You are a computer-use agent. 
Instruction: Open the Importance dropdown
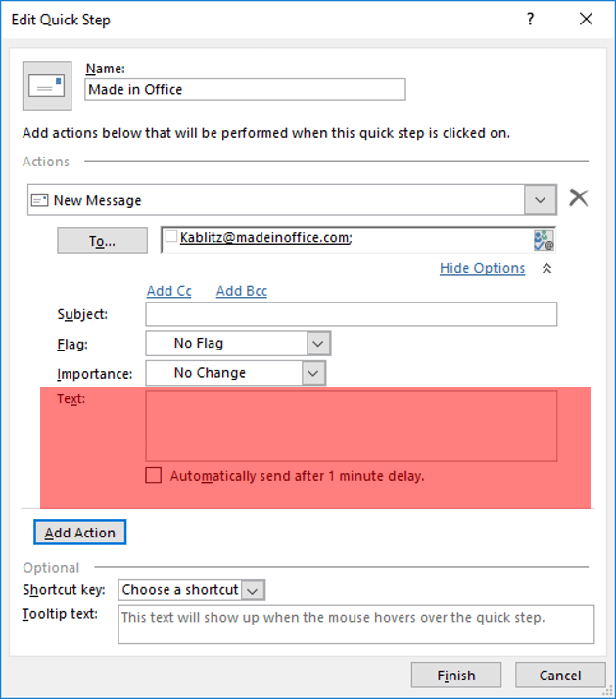click(312, 373)
